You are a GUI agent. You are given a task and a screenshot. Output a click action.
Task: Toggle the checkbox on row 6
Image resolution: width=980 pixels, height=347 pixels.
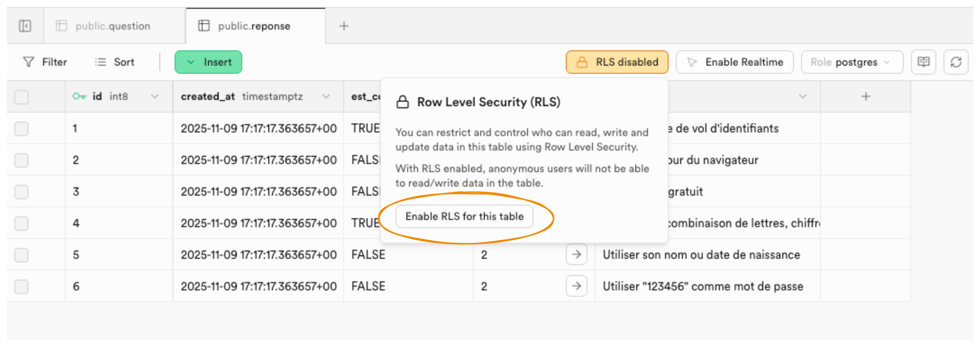point(21,287)
